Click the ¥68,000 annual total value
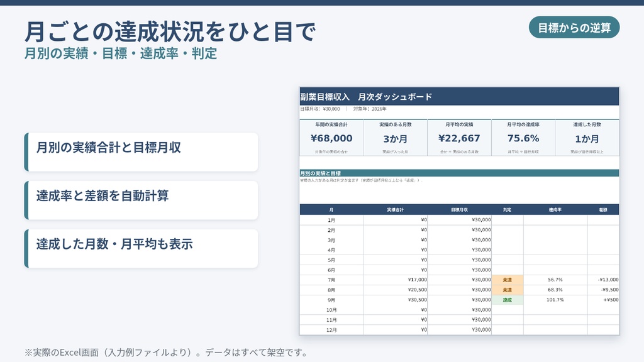 click(331, 138)
